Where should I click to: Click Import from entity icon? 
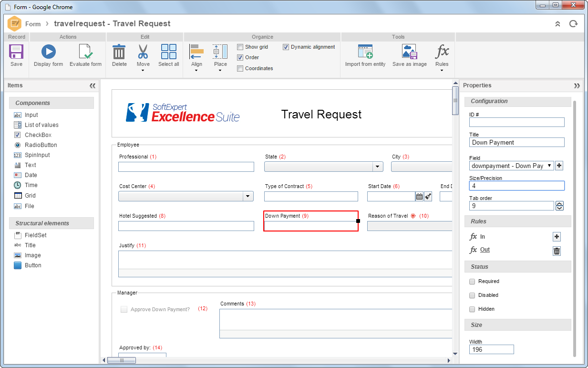tap(365, 52)
